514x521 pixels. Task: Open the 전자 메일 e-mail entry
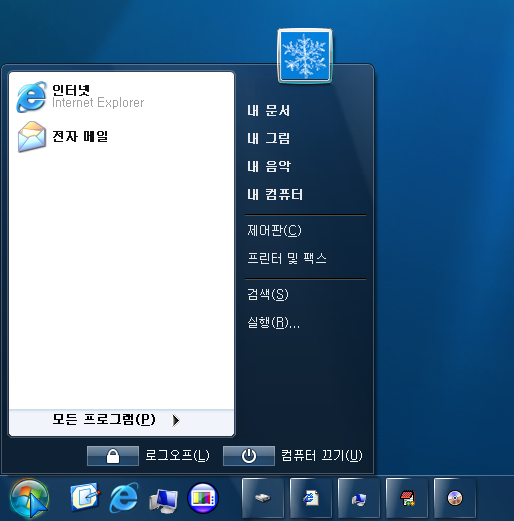click(122, 137)
